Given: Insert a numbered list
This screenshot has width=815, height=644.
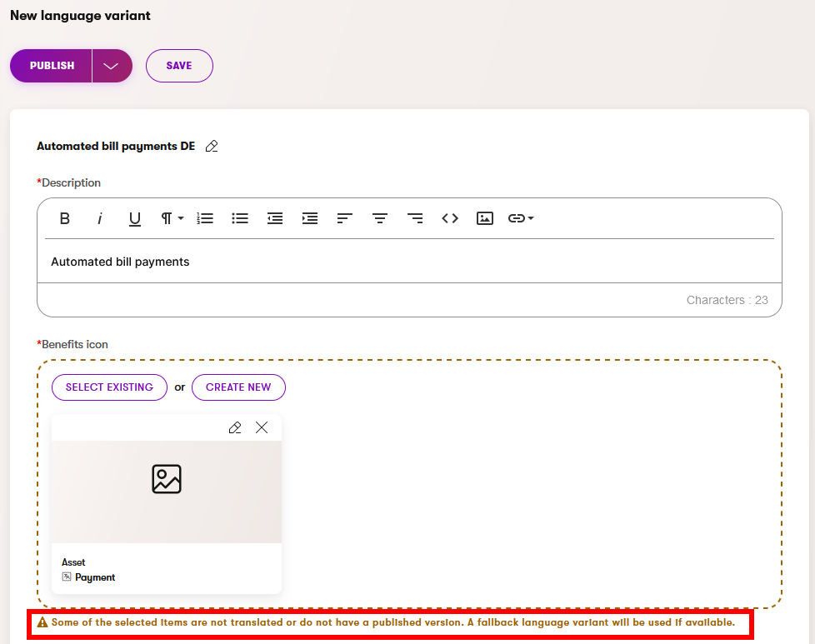Looking at the screenshot, I should tap(205, 218).
